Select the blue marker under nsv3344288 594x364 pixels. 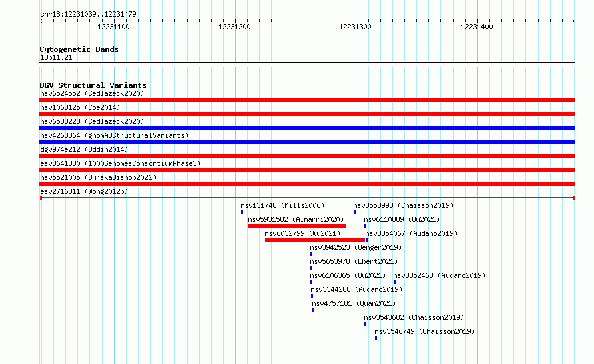click(312, 296)
